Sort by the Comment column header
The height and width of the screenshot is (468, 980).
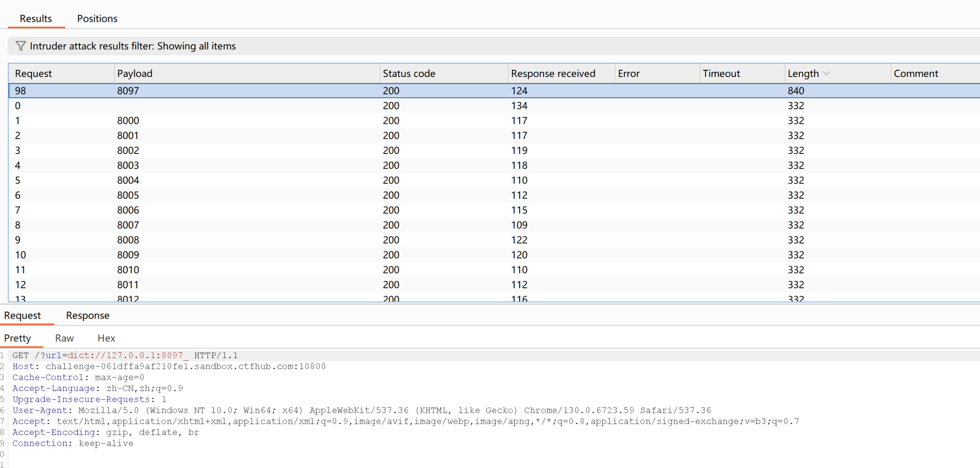tap(935, 74)
